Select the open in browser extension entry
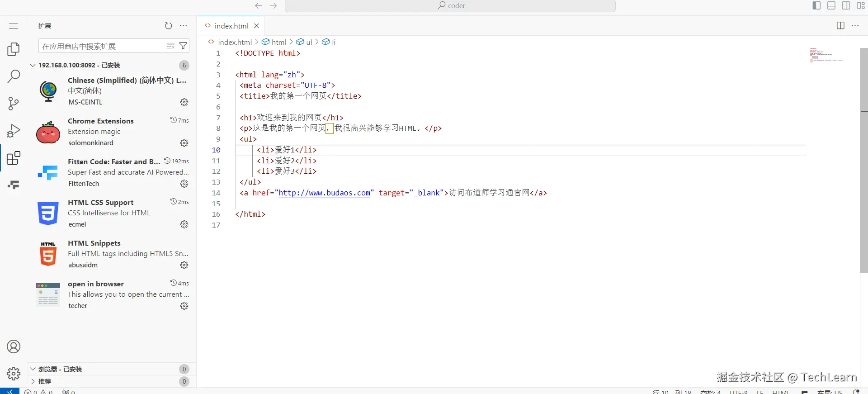 (x=112, y=294)
